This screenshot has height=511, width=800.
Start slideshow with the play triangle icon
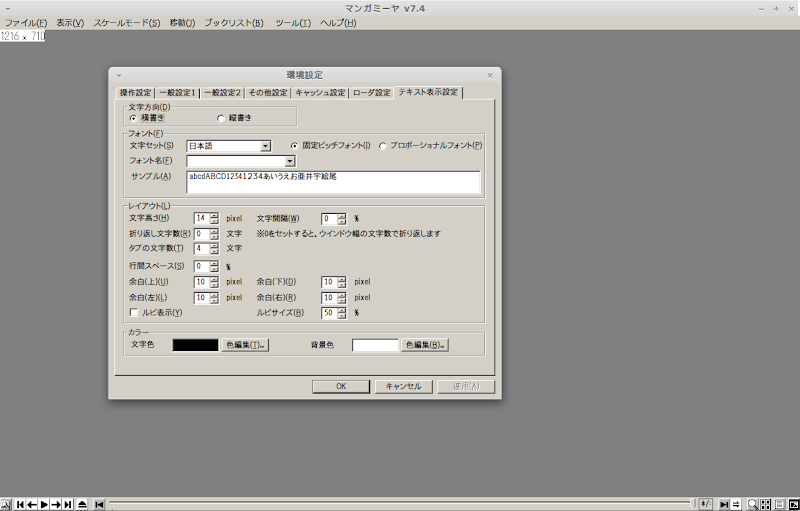point(44,505)
